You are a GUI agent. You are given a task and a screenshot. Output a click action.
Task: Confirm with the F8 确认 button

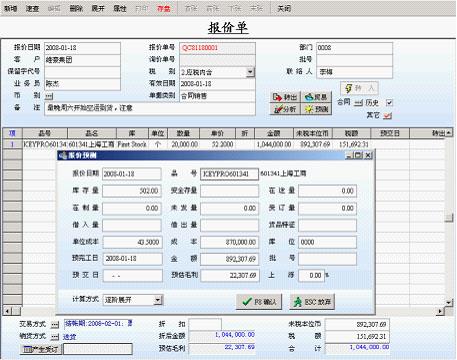(x=259, y=302)
